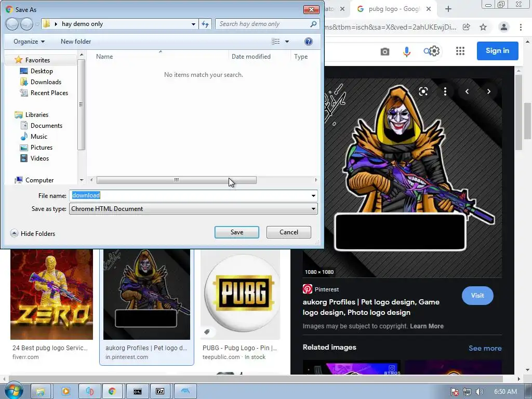Open Pictures library

click(x=42, y=147)
